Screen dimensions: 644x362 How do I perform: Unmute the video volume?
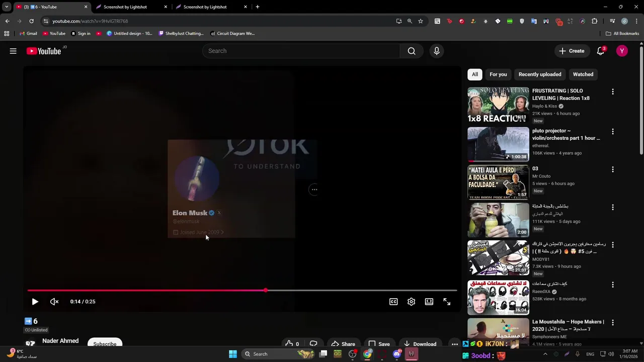(54, 302)
